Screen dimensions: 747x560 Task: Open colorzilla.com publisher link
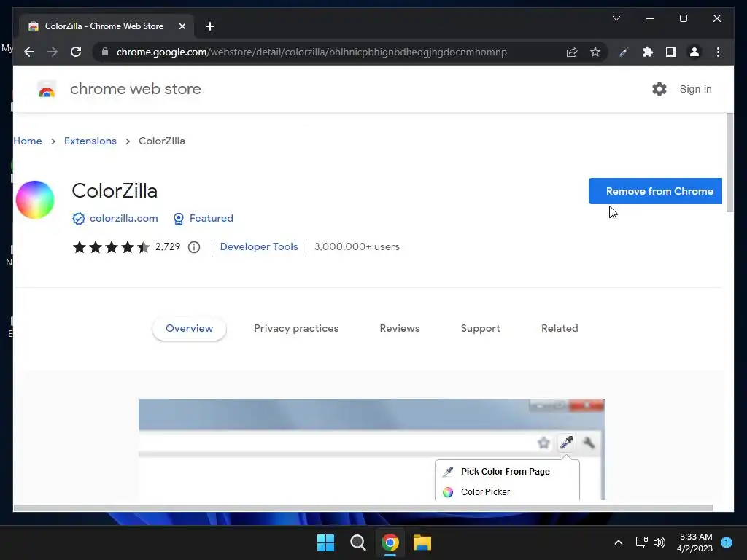[123, 218]
